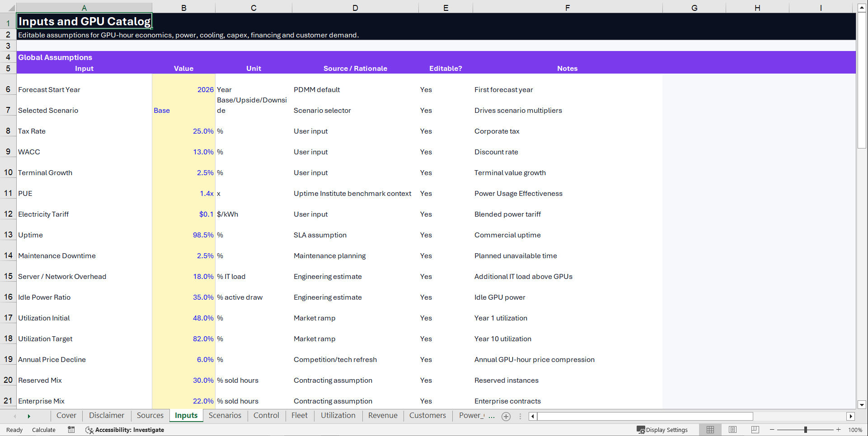
Task: Click 'Annual GPU-hour price compression' note
Action: (x=535, y=359)
